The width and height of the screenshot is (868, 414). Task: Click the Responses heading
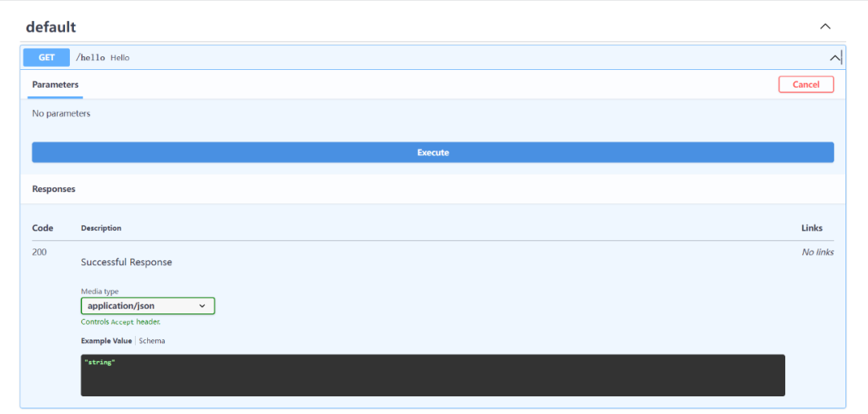(x=54, y=189)
